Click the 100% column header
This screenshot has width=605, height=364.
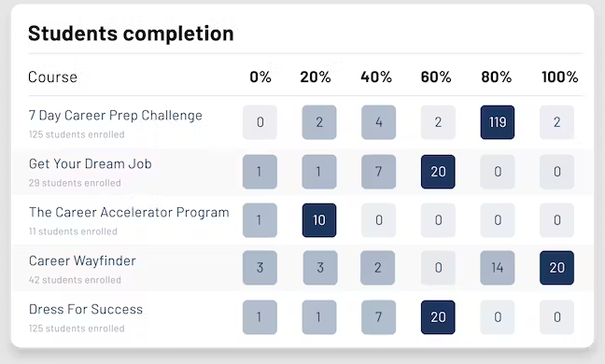tap(560, 77)
